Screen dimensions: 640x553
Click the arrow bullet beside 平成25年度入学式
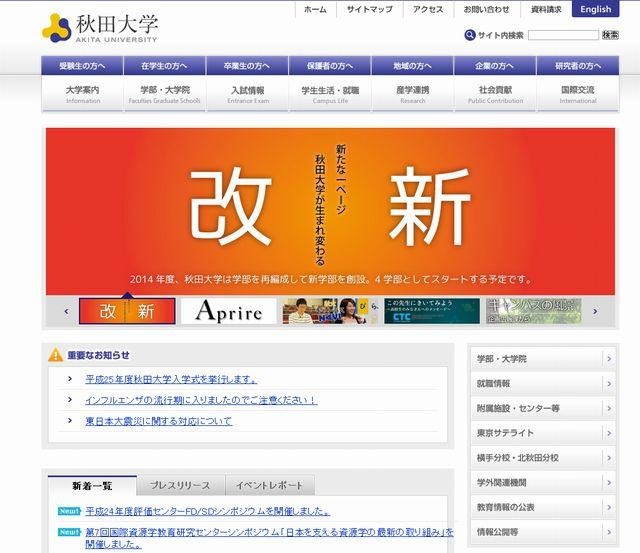pos(70,379)
